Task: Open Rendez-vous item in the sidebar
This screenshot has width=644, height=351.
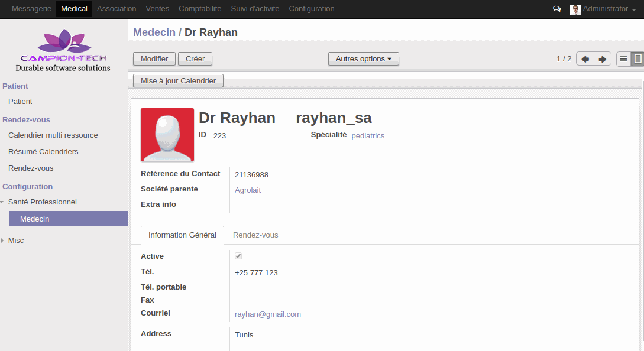Action: click(31, 168)
